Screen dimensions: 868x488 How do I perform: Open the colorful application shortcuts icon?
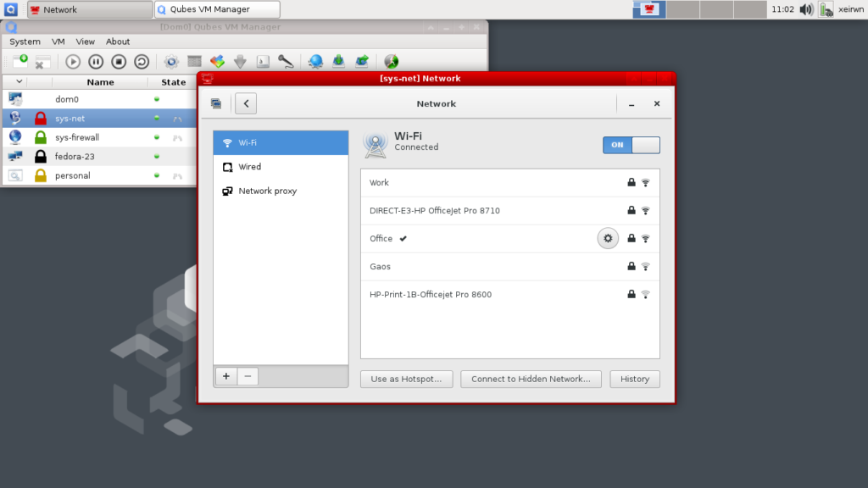tap(217, 61)
